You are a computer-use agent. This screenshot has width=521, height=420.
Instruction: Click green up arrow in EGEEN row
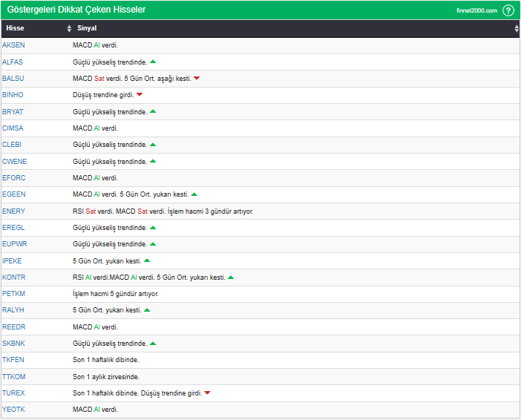point(194,194)
